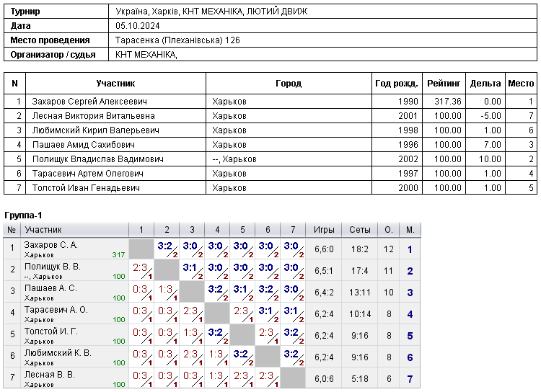Click the 'Участник' column header in participants table
The height and width of the screenshot is (392, 541).
tap(115, 84)
